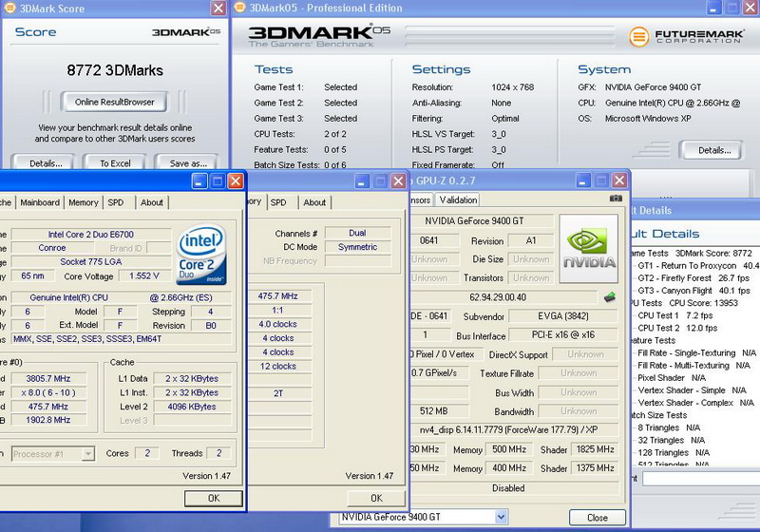The width and height of the screenshot is (760, 532).
Task: Open the Online ResultBrowser
Action: point(114,102)
